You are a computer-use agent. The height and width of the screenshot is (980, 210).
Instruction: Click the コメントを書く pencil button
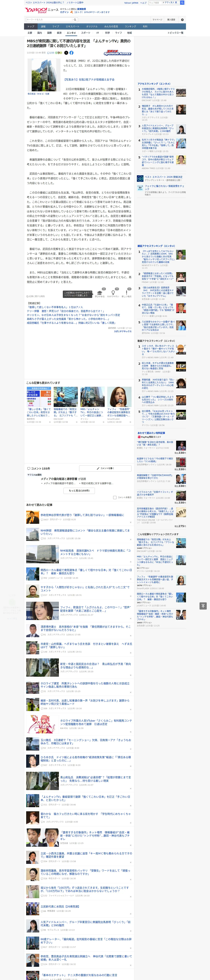[x=105, y=468]
